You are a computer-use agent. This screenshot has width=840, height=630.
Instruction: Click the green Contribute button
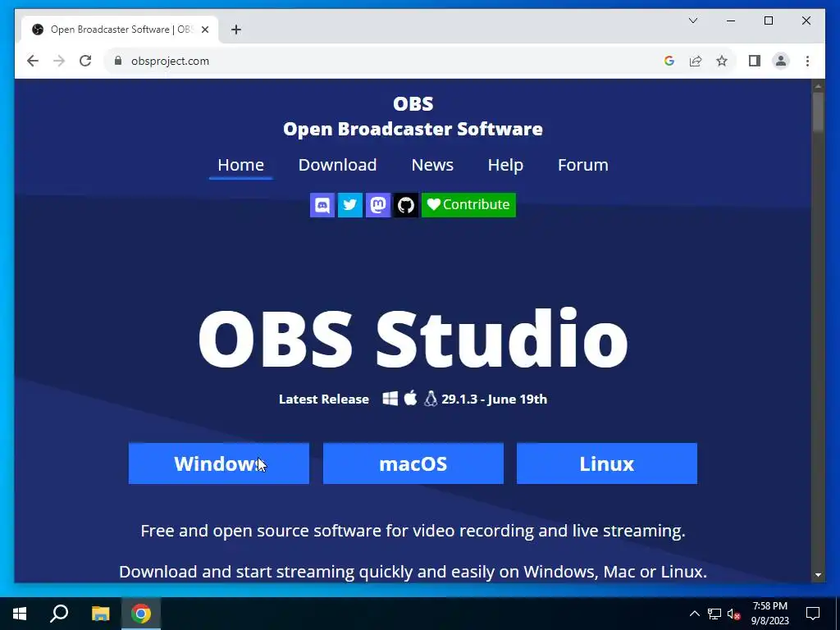(x=468, y=204)
